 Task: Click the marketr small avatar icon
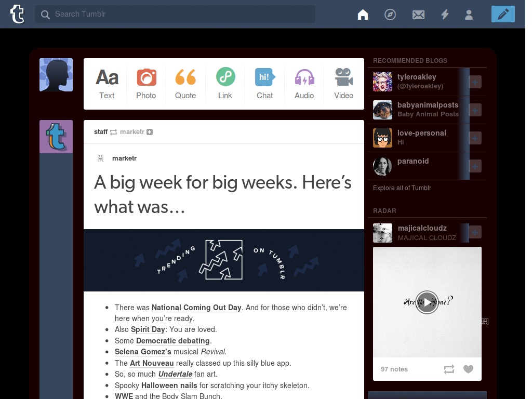click(100, 158)
